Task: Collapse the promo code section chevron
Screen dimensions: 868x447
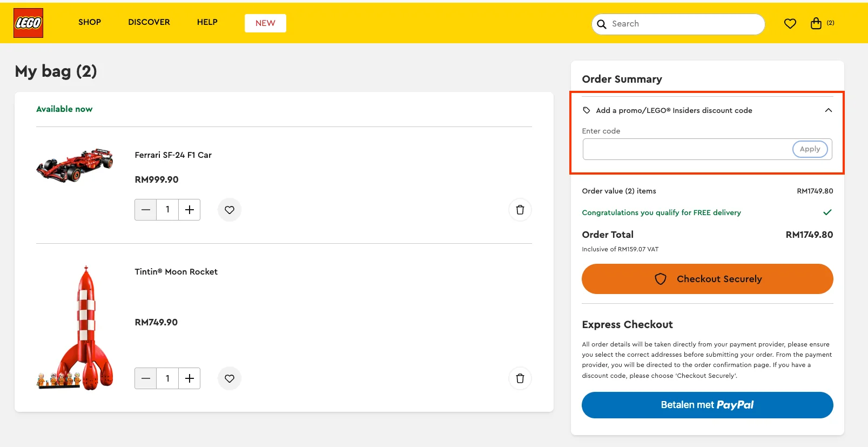Action: [x=828, y=110]
